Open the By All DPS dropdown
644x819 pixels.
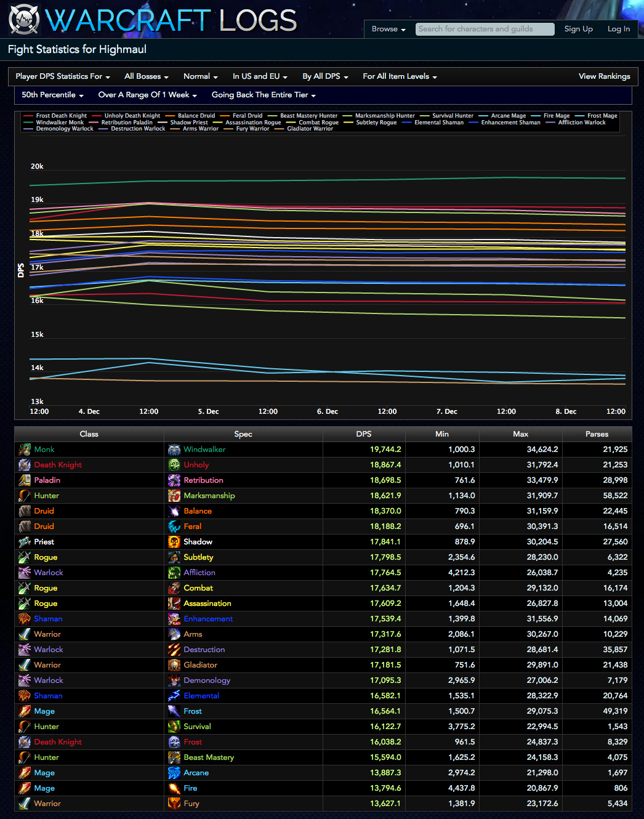(325, 76)
